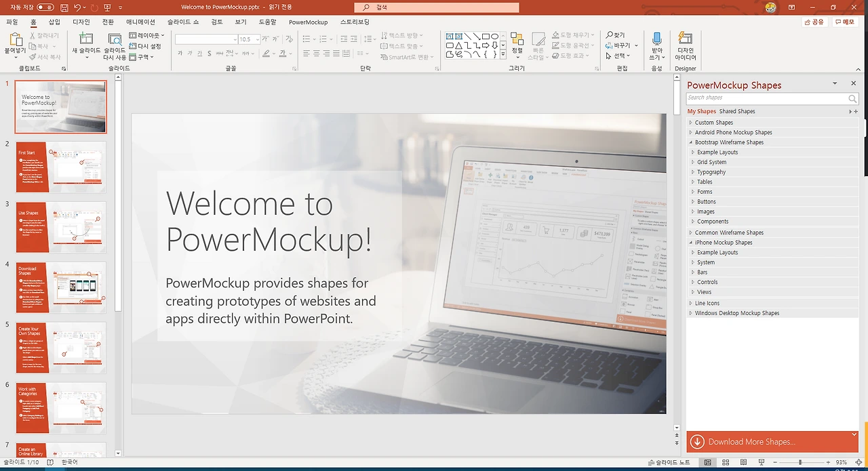Click the Normal view icon in status bar
Image resolution: width=868 pixels, height=471 pixels.
[708, 462]
